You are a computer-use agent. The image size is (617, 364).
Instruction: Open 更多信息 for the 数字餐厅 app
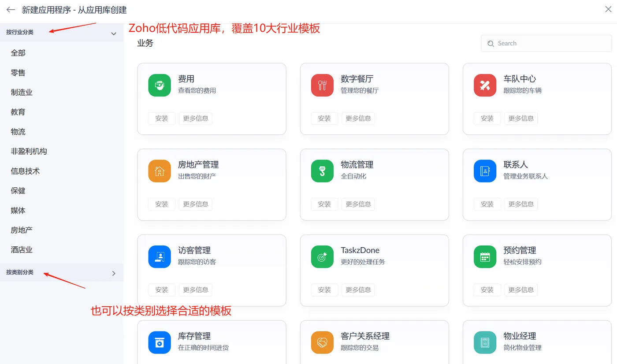point(358,118)
